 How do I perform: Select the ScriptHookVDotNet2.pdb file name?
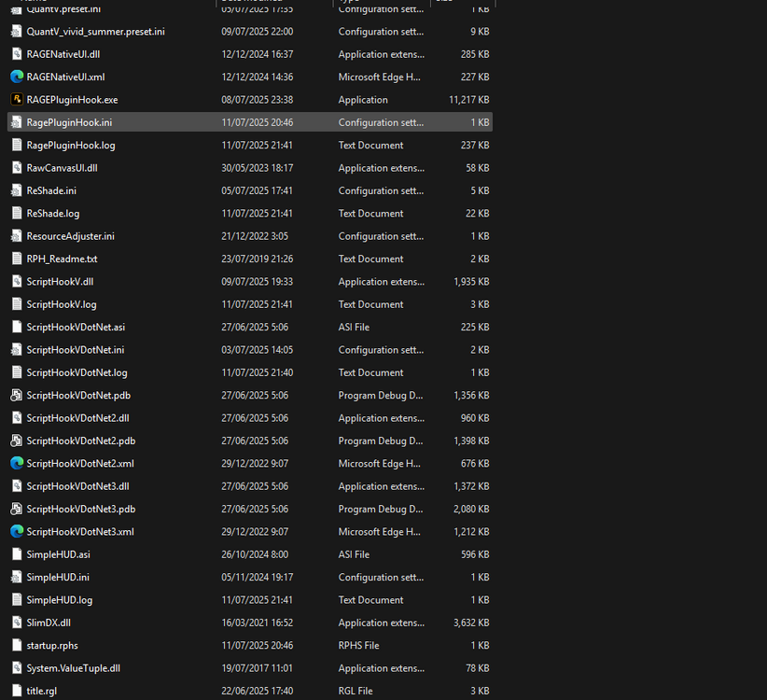point(80,441)
